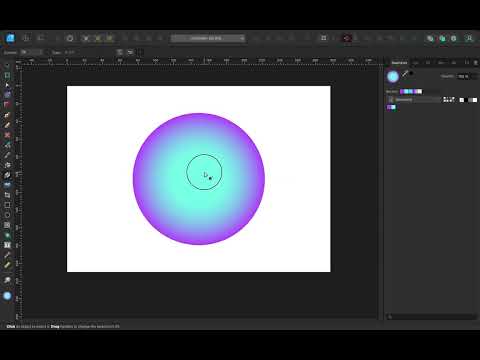Click the grid icon left of red circle

click(x=323, y=38)
